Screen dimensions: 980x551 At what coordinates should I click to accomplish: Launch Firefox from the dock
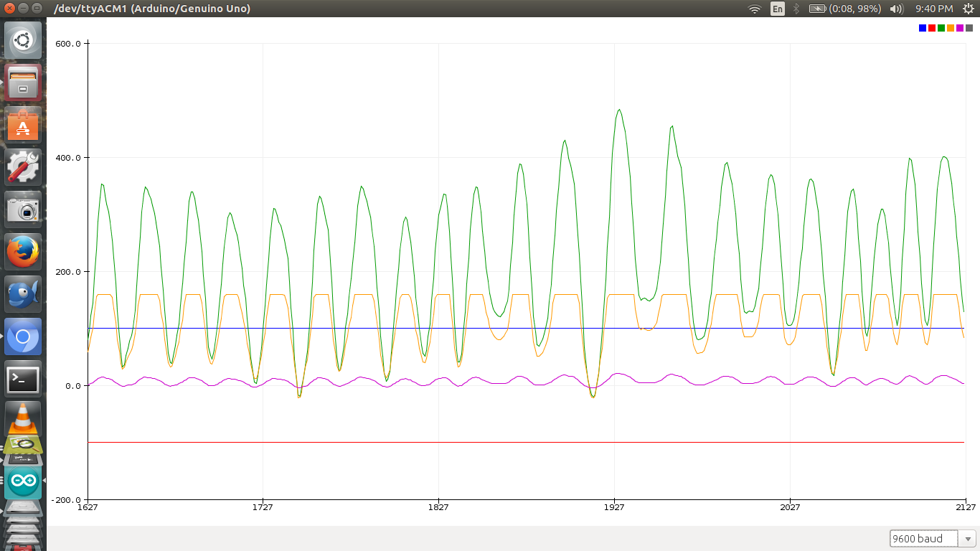point(23,252)
